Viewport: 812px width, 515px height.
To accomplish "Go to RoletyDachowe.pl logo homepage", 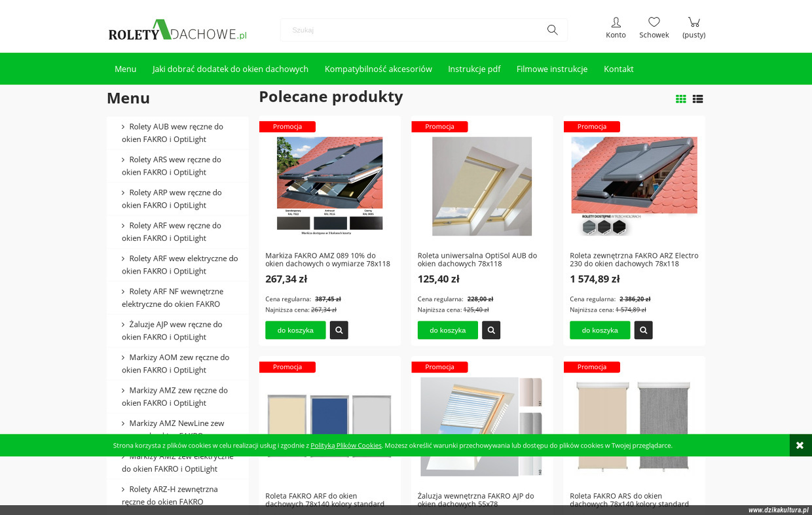I will coord(177,30).
